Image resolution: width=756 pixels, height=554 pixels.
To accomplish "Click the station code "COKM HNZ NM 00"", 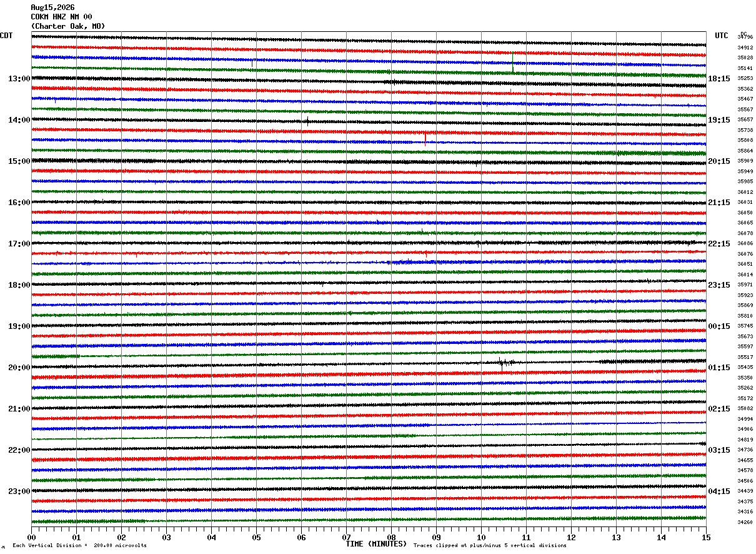I will point(61,17).
